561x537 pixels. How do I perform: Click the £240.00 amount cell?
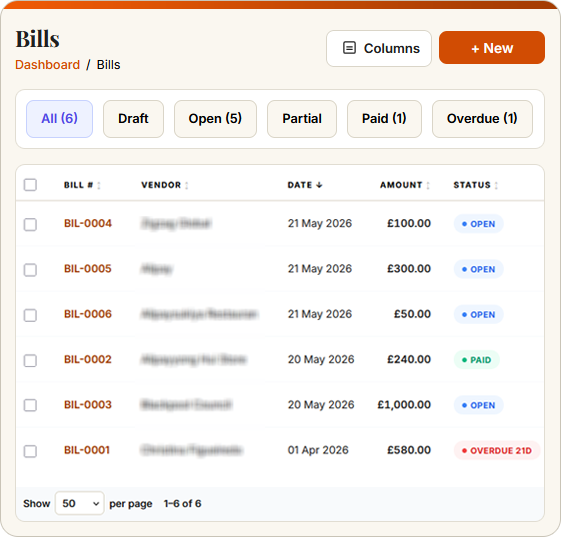pos(409,359)
